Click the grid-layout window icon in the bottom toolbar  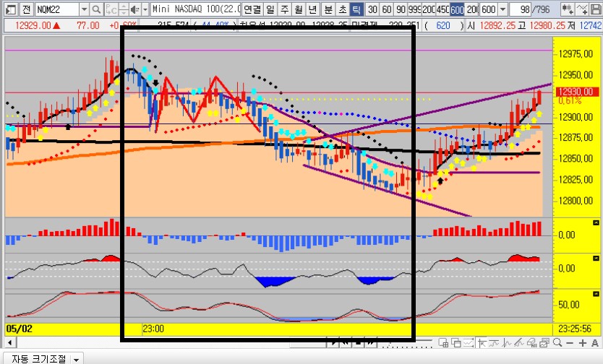pos(443,342)
